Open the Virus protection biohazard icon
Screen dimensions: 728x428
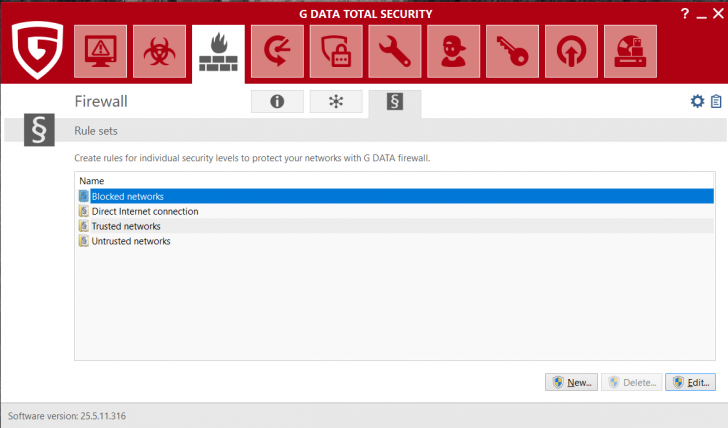[159, 52]
